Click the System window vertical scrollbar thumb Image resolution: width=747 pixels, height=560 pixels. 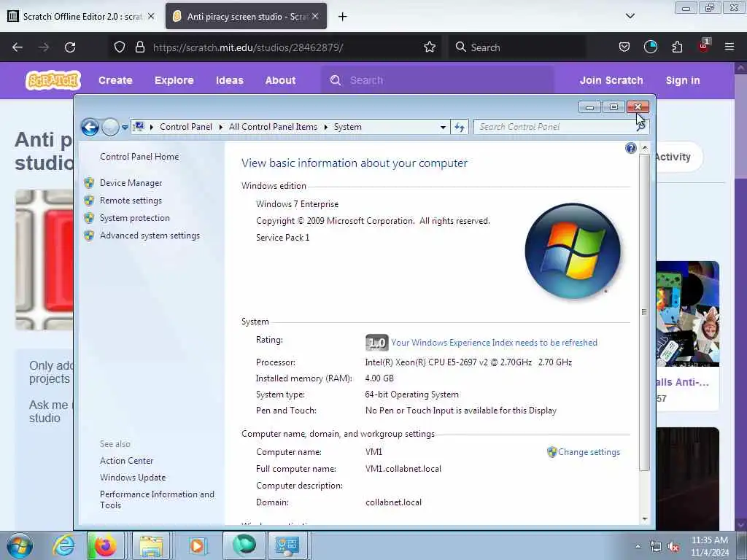(644, 312)
